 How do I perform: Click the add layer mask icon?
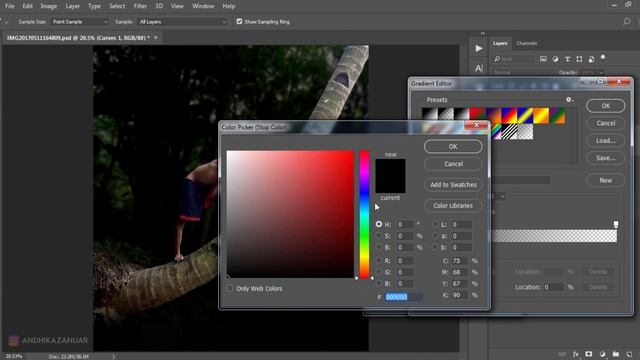[x=589, y=354]
